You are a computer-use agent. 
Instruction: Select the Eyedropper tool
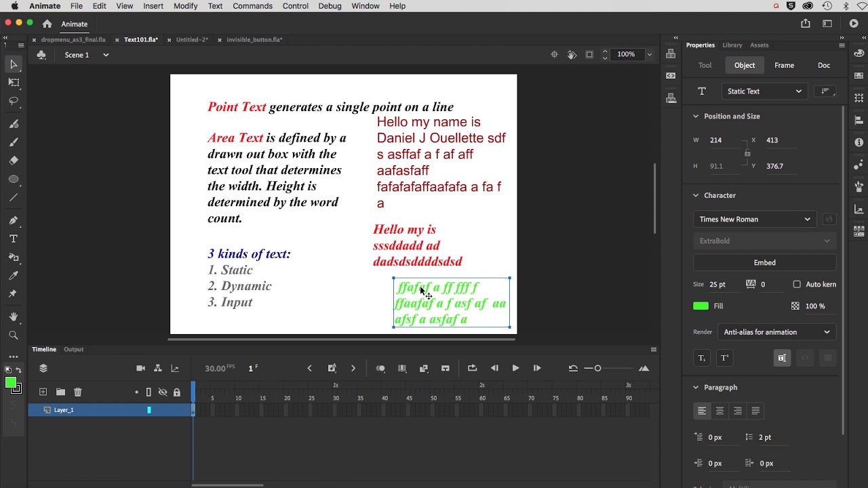tap(14, 275)
